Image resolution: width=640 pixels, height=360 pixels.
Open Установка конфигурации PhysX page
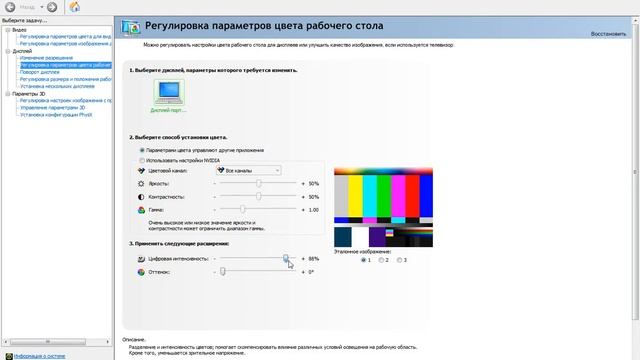(x=56, y=115)
